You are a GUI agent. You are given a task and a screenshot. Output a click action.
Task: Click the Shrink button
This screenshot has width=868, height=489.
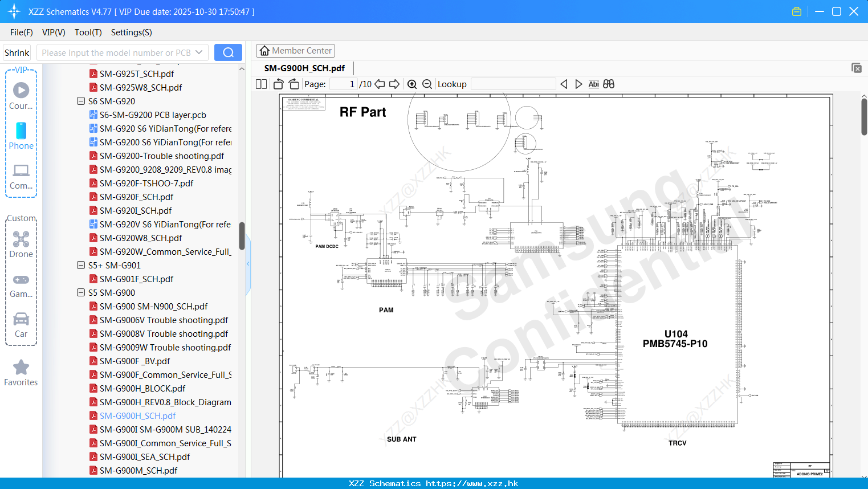click(x=17, y=52)
